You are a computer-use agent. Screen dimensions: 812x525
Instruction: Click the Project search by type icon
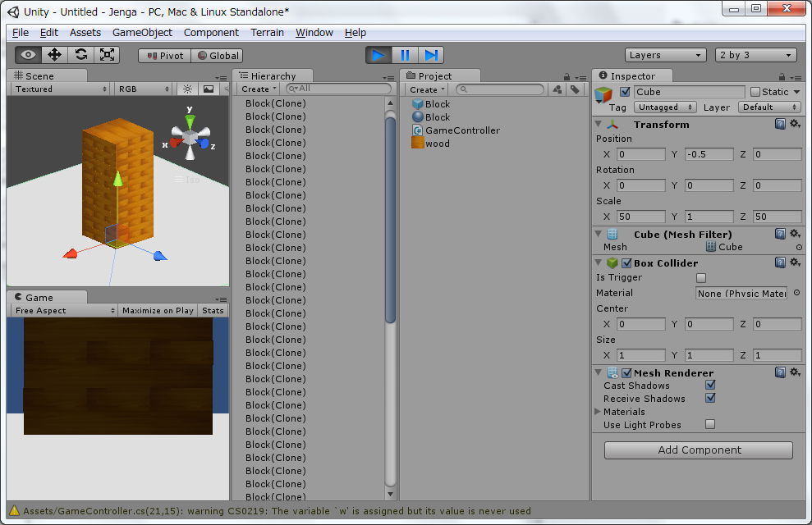point(557,89)
